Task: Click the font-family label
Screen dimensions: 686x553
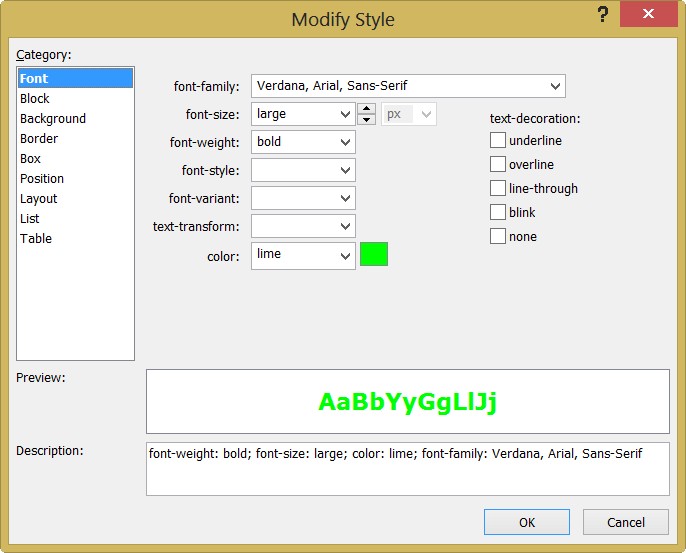Action: click(x=206, y=86)
